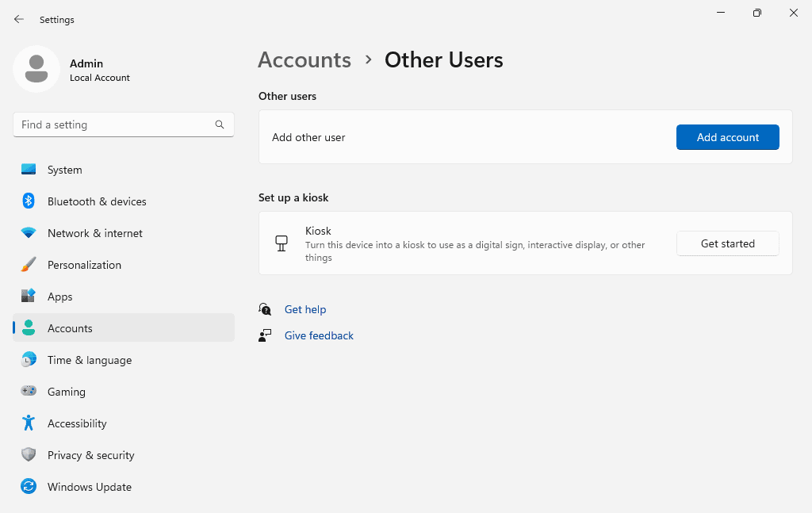The image size is (812, 513).
Task: Open Time & language settings
Action: 124,360
